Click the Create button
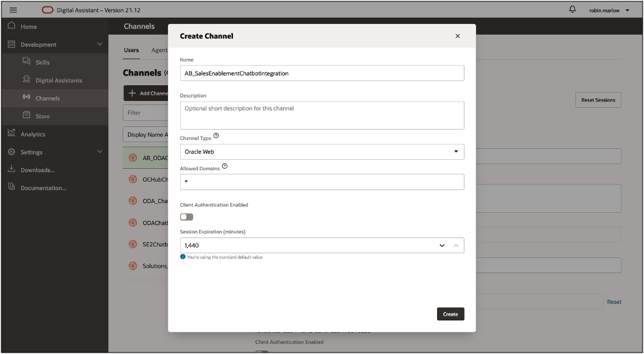Screen dimensions: 644x354 [451, 314]
